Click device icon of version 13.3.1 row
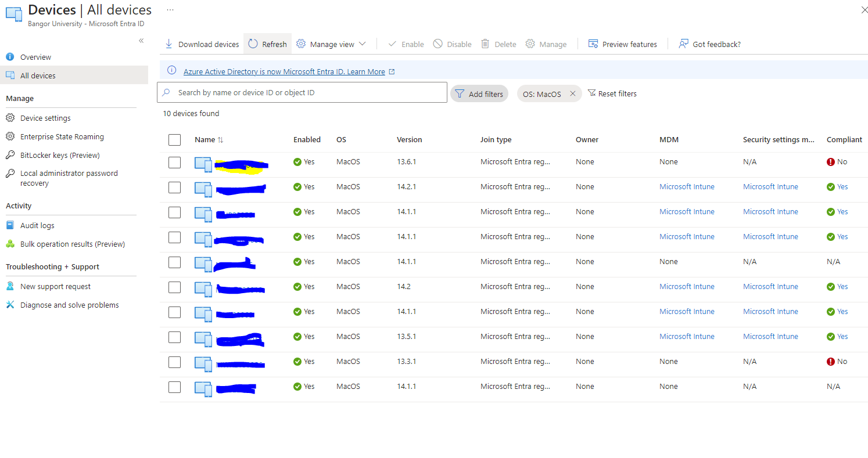Screen dimensions: 868x458 pos(203,365)
